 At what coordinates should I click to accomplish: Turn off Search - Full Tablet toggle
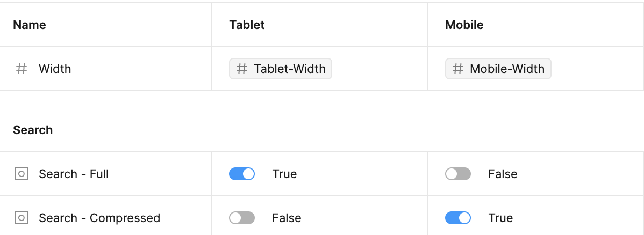242,174
